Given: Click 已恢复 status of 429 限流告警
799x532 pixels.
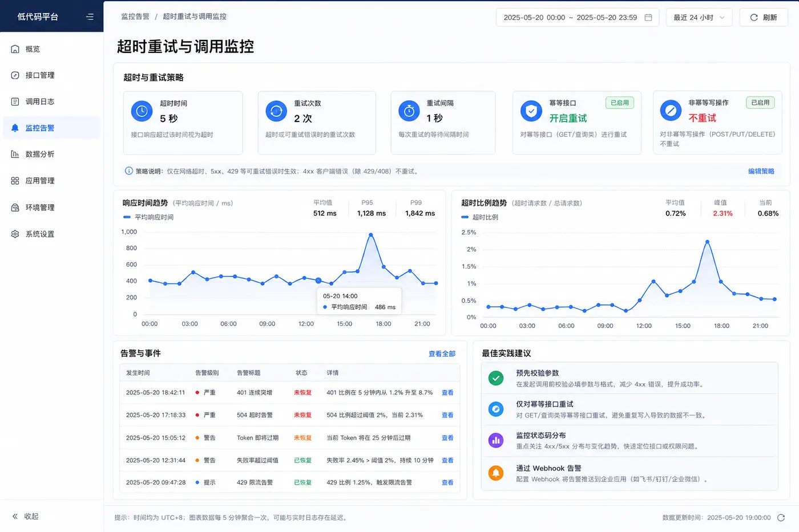Looking at the screenshot, I should point(302,482).
